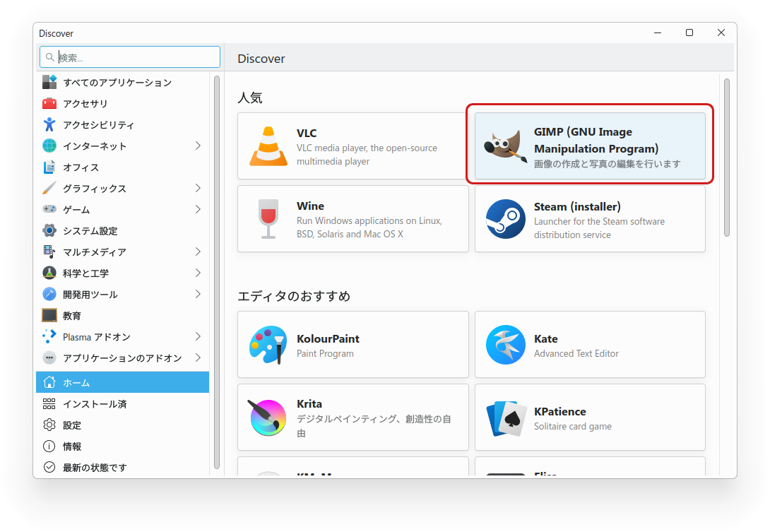Click the Graphics (グラフィックス) brush icon
Screen dimensions: 770x532
pyautogui.click(x=49, y=188)
